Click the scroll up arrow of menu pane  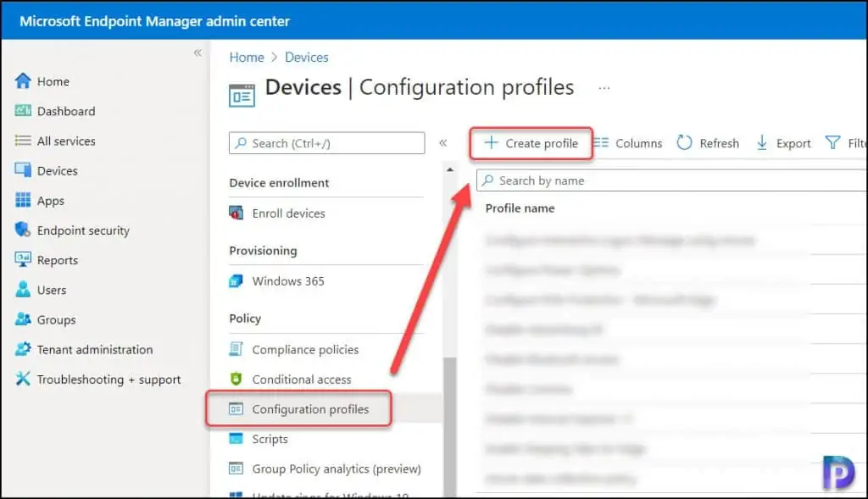450,169
